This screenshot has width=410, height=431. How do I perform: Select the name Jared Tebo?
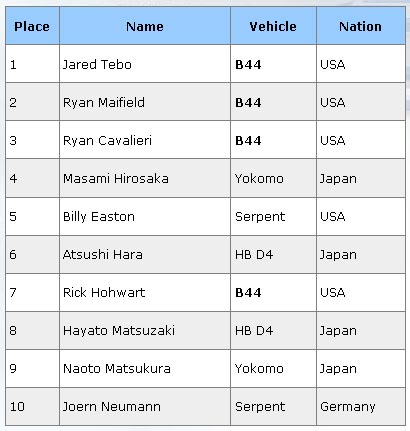[97, 64]
